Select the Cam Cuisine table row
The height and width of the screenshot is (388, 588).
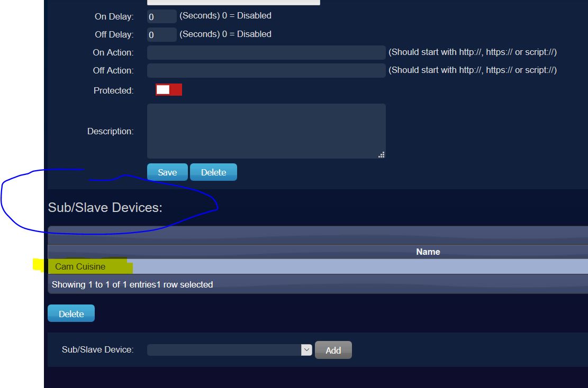tap(318, 266)
